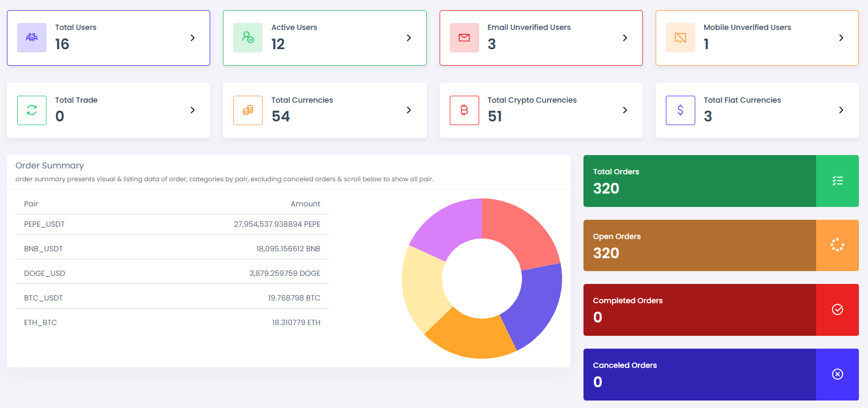Image resolution: width=868 pixels, height=408 pixels.
Task: Open Active Users via its chevron
Action: coord(409,38)
